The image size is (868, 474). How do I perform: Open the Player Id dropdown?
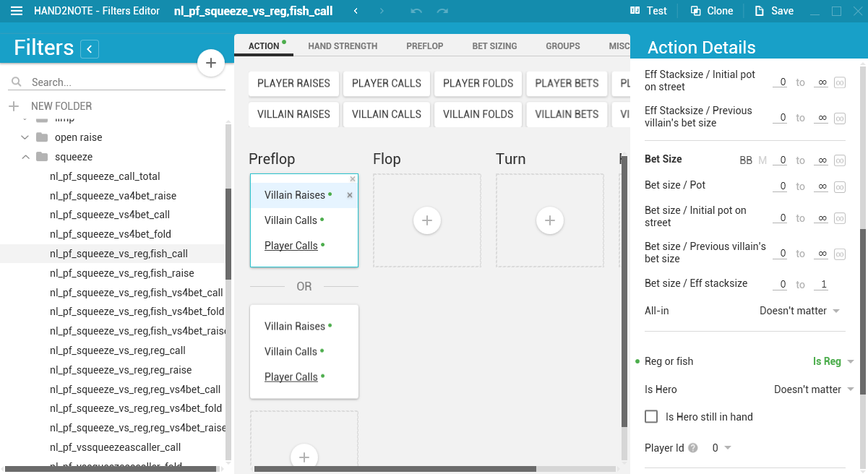(721, 448)
